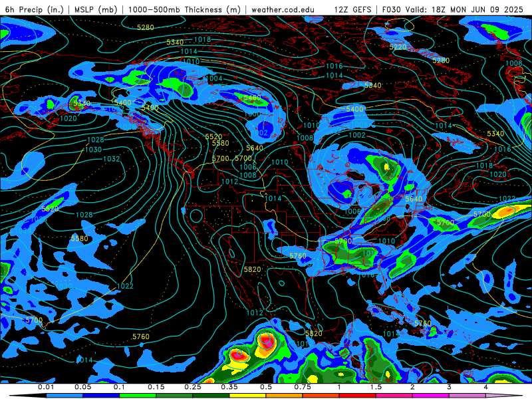Click the '1030' isobar label
532x399 pixels.
93,150
